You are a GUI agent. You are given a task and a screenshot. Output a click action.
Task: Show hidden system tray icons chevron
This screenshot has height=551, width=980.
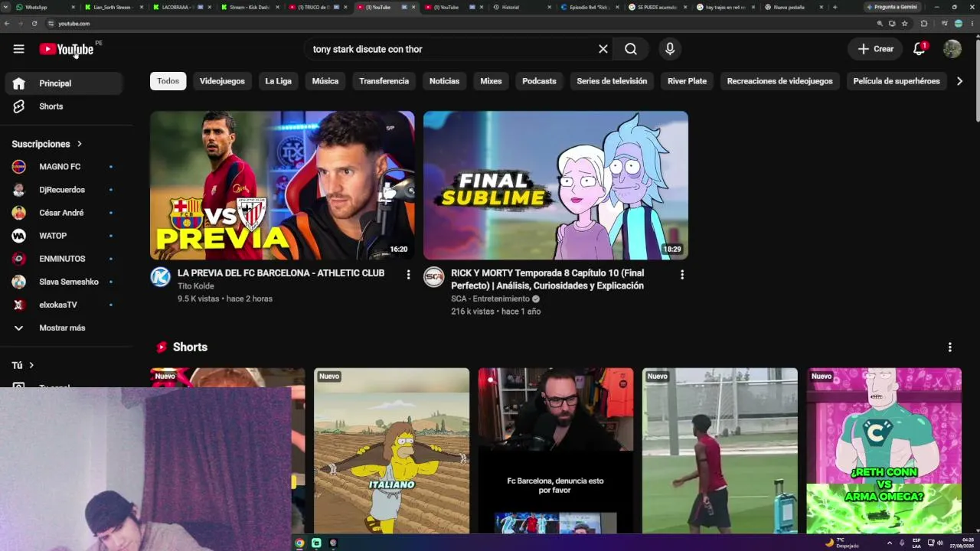click(889, 543)
